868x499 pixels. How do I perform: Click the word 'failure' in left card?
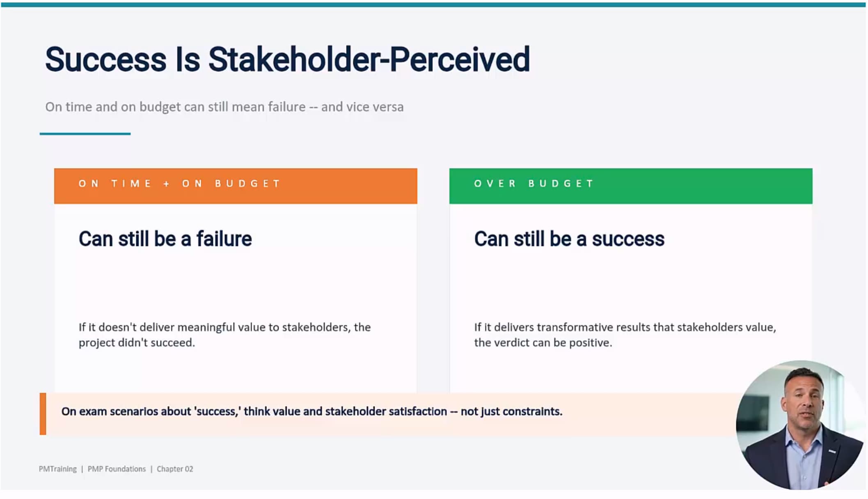click(x=224, y=239)
